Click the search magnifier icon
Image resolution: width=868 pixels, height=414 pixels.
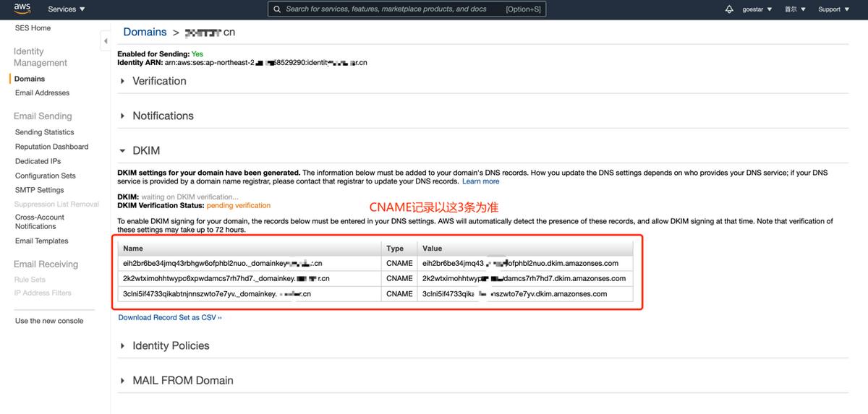pyautogui.click(x=276, y=9)
